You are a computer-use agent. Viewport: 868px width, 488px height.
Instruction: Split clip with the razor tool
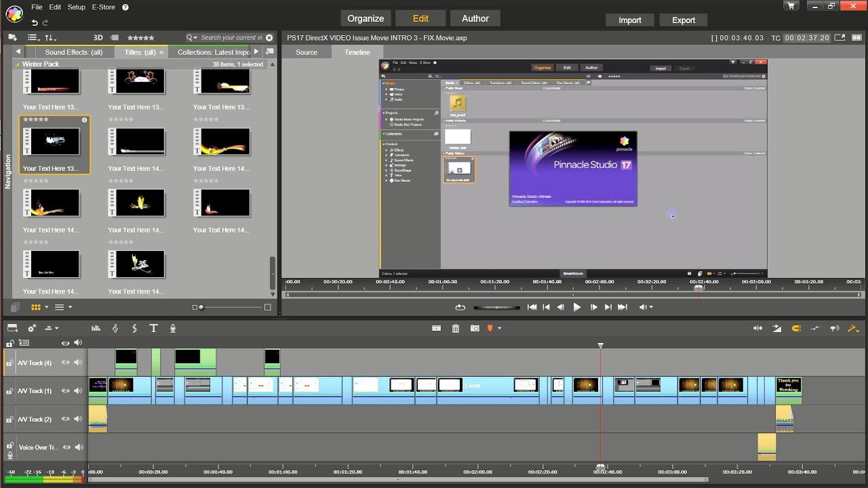437,328
